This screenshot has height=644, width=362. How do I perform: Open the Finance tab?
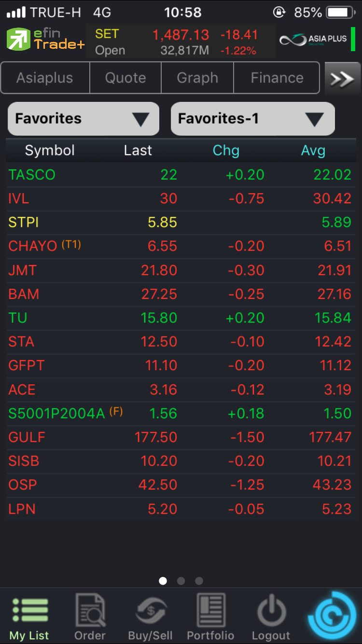click(277, 78)
